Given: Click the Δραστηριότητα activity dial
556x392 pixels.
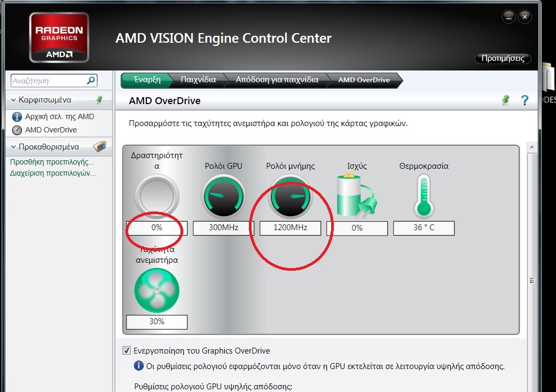Looking at the screenshot, I should click(x=156, y=197).
